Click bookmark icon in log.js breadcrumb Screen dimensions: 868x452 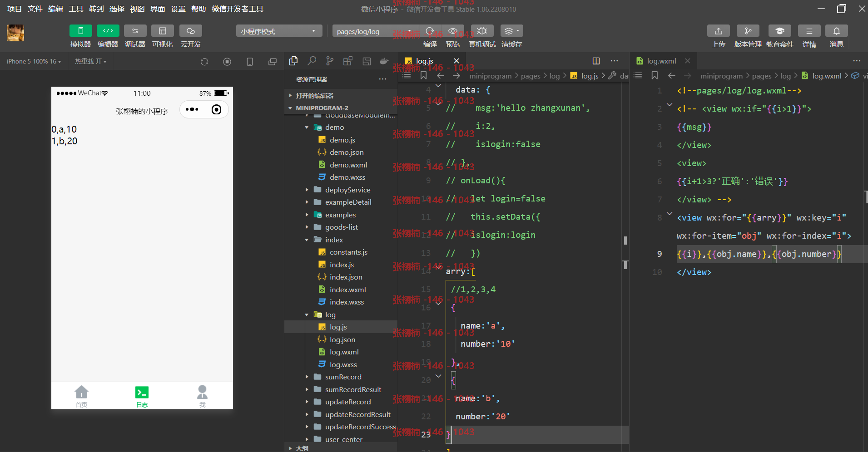pyautogui.click(x=423, y=75)
